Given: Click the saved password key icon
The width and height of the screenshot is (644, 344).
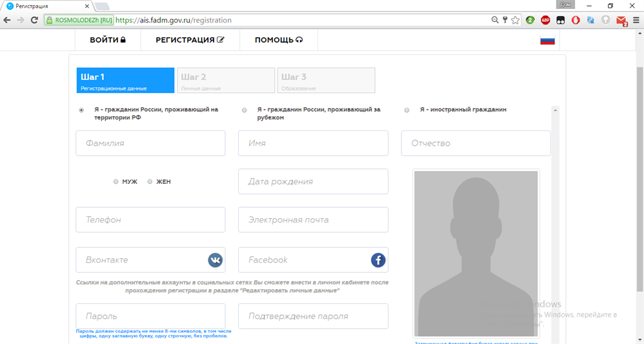Looking at the screenshot, I should click(x=505, y=20).
